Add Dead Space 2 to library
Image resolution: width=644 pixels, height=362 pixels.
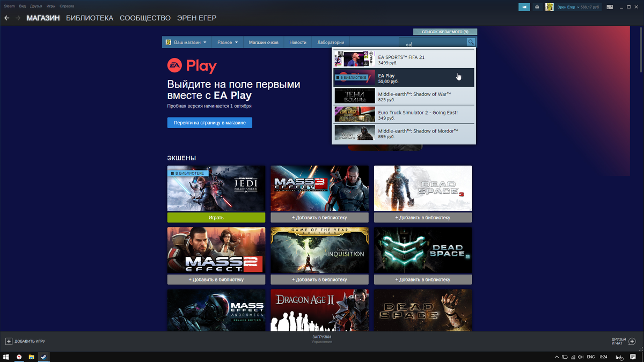[x=423, y=279]
